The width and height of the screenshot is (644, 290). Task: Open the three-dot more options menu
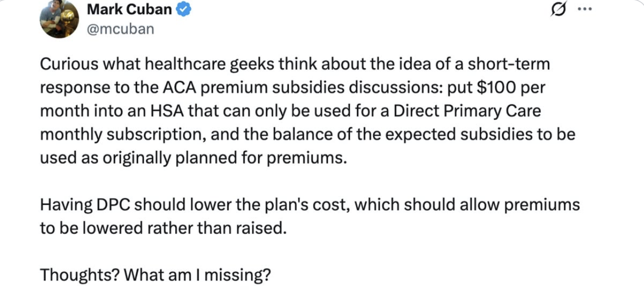[584, 9]
